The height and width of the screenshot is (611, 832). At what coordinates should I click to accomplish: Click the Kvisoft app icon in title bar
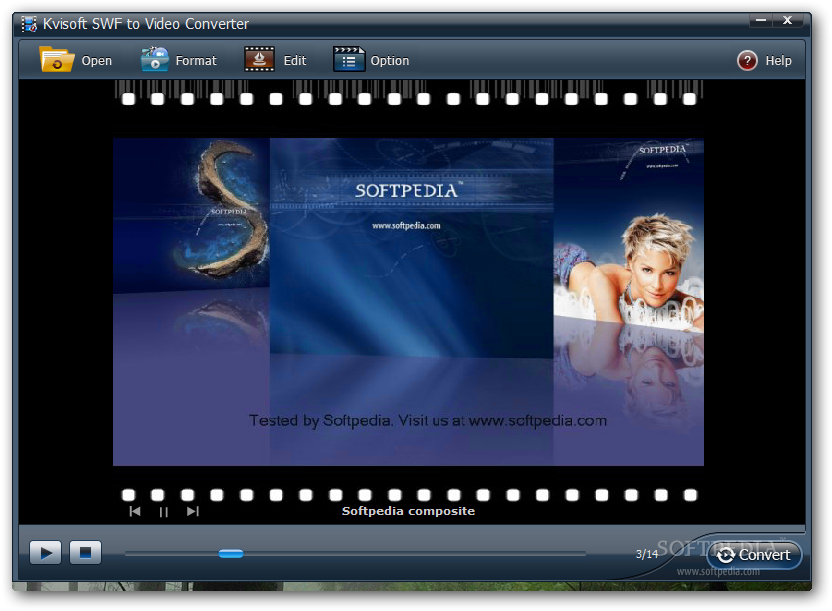(29, 24)
